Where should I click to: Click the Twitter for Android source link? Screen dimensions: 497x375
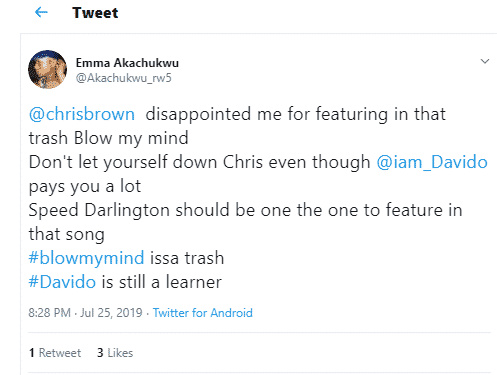203,313
